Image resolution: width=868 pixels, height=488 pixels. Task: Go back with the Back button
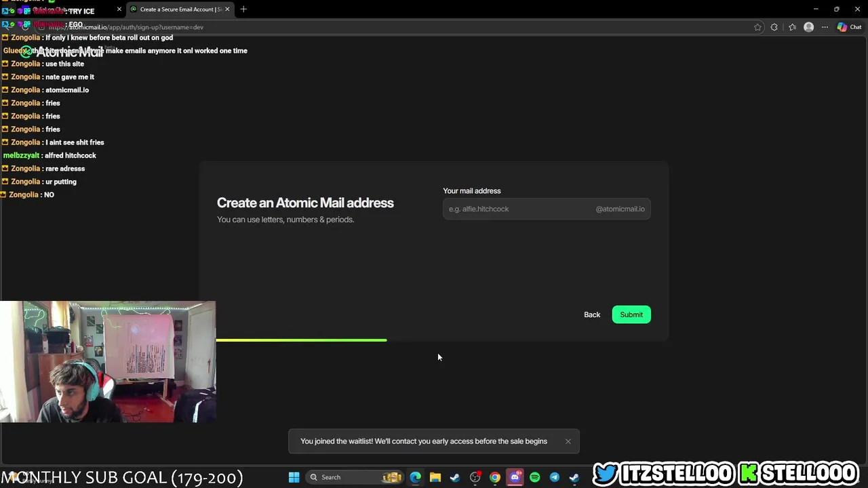pos(592,314)
